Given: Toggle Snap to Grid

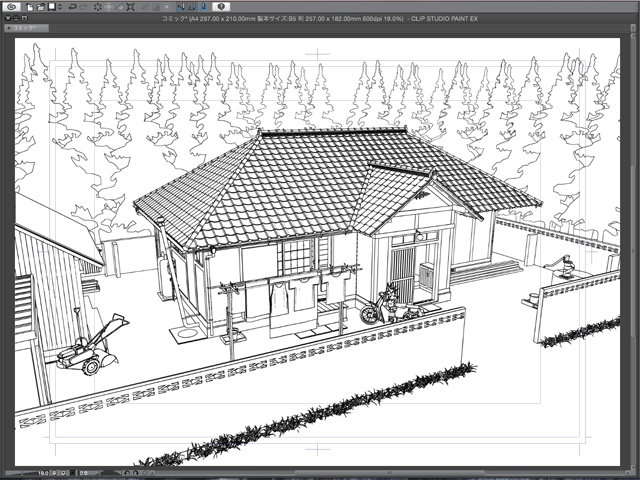Looking at the screenshot, I should pos(203,7).
